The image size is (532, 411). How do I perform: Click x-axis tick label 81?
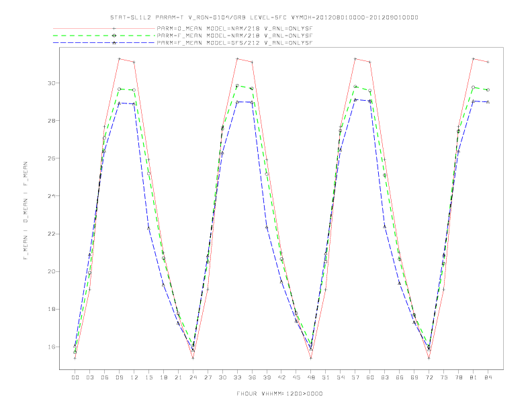click(474, 377)
